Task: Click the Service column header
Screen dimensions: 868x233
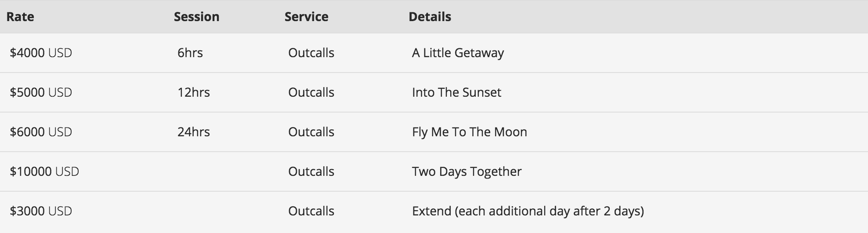Action: coord(306,17)
